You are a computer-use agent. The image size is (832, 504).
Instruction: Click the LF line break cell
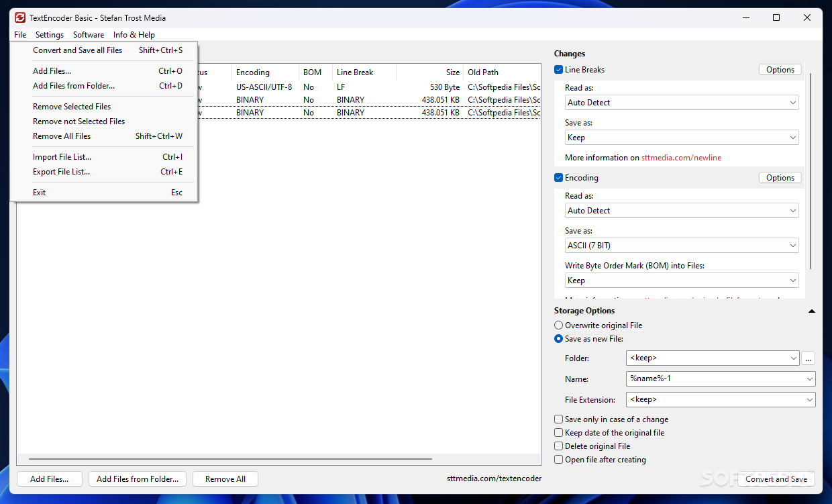pyautogui.click(x=341, y=87)
